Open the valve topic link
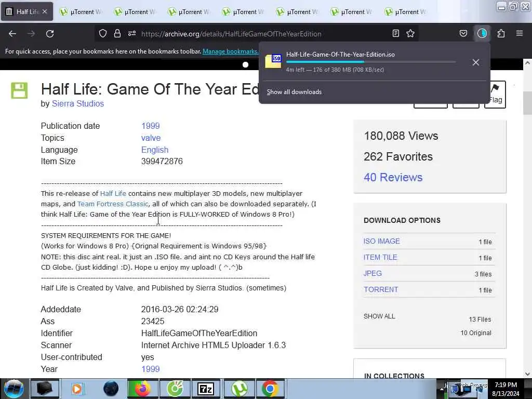Screen dimensions: 532x399 [x=151, y=138]
